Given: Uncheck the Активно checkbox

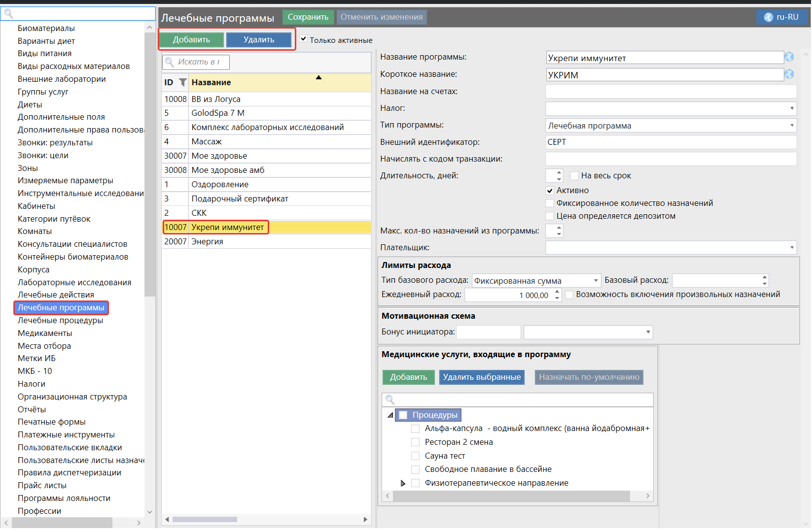Looking at the screenshot, I should 550,191.
